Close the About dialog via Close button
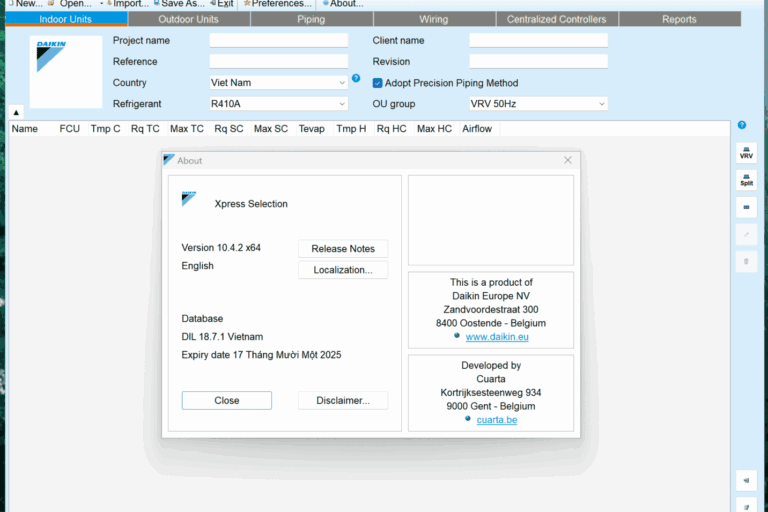 226,400
